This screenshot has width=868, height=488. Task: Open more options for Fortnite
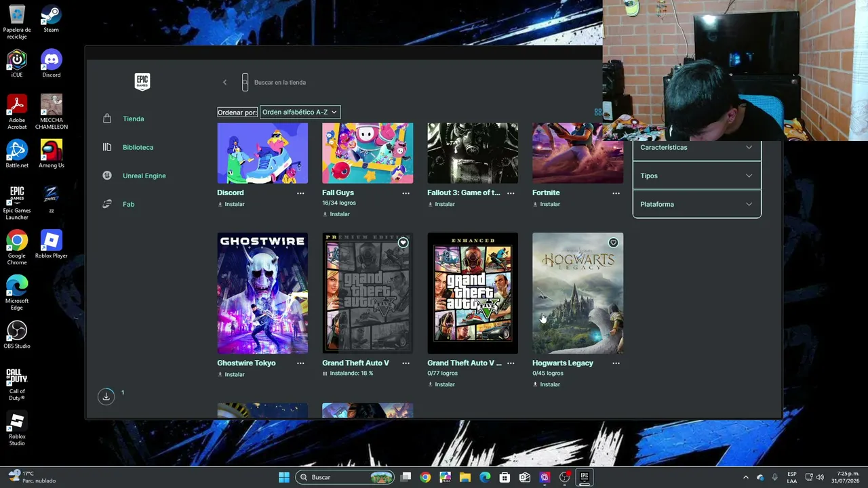616,193
